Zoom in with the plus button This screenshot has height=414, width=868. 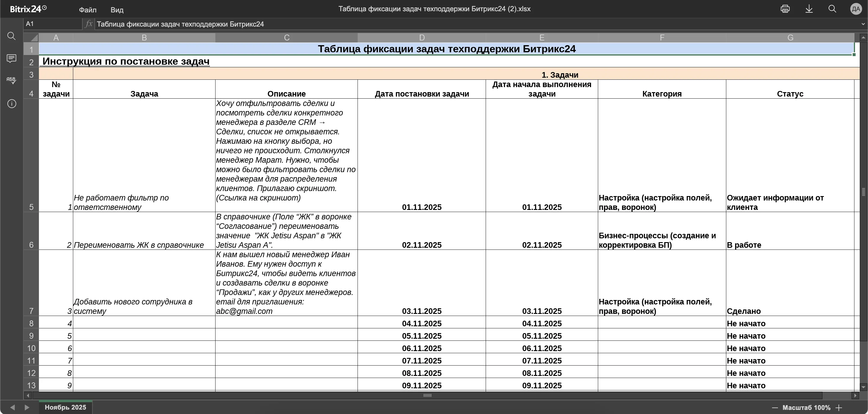(x=839, y=408)
